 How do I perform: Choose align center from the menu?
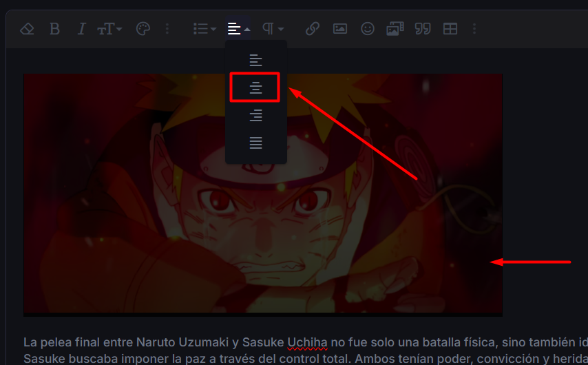point(255,87)
